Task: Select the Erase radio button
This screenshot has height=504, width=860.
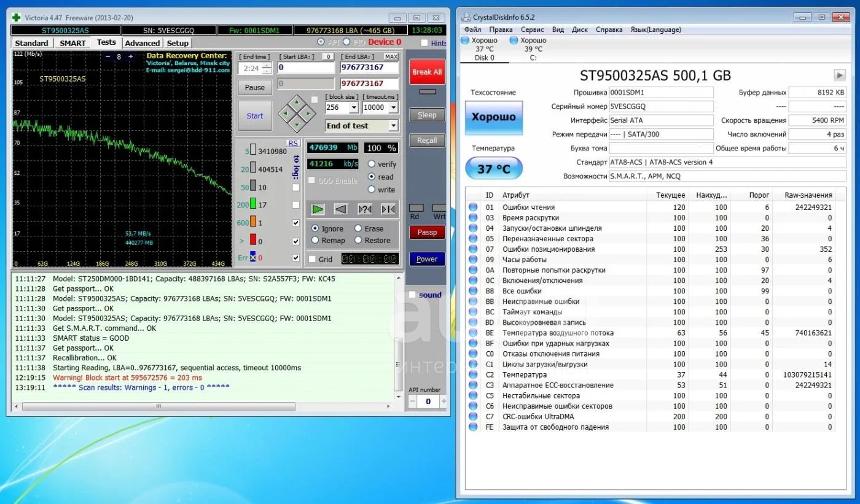Action: (358, 228)
